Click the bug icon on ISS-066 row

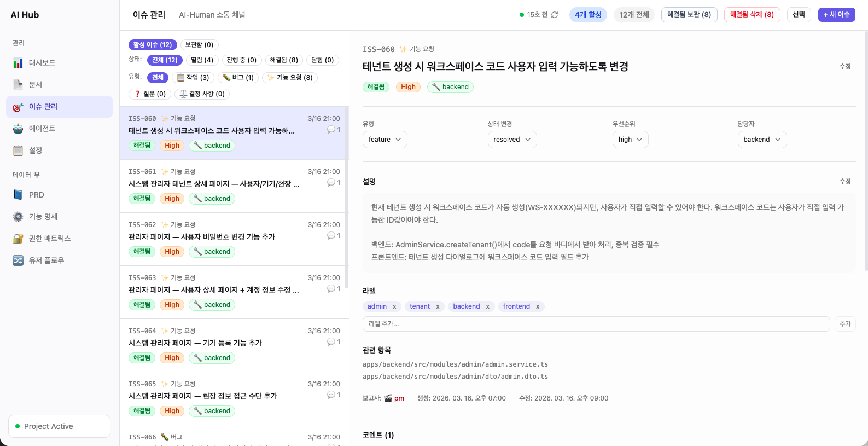[165, 437]
